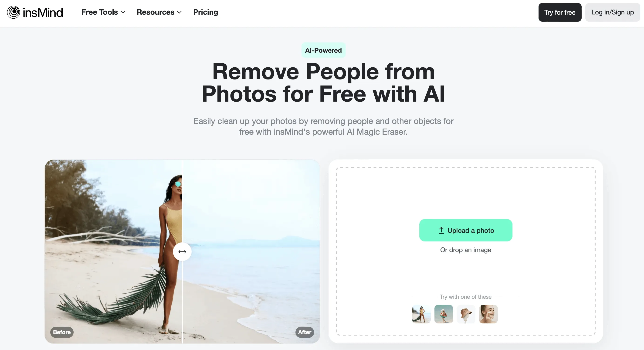Click the insMind logo icon
The width and height of the screenshot is (644, 350).
tap(12, 12)
